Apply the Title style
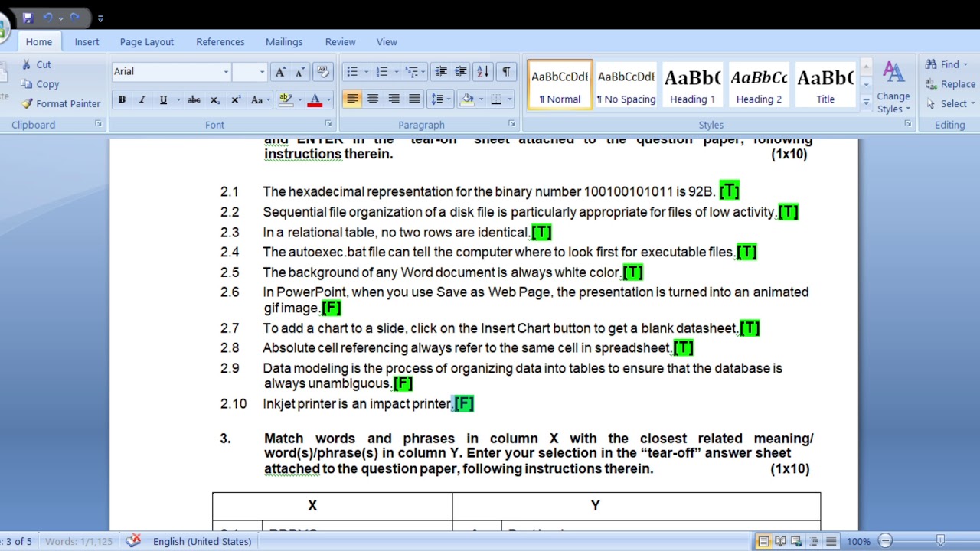The width and height of the screenshot is (980, 551). 825,85
